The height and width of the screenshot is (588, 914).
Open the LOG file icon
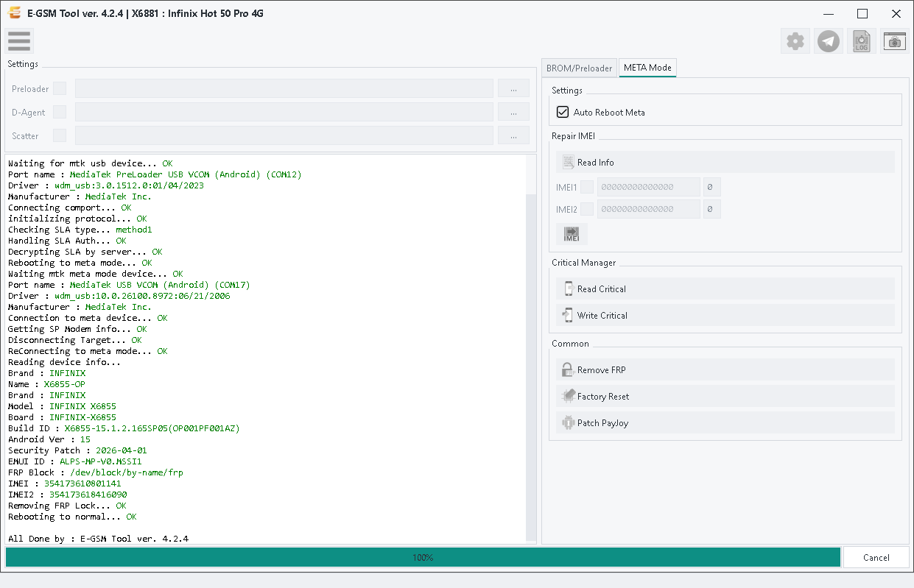point(862,41)
